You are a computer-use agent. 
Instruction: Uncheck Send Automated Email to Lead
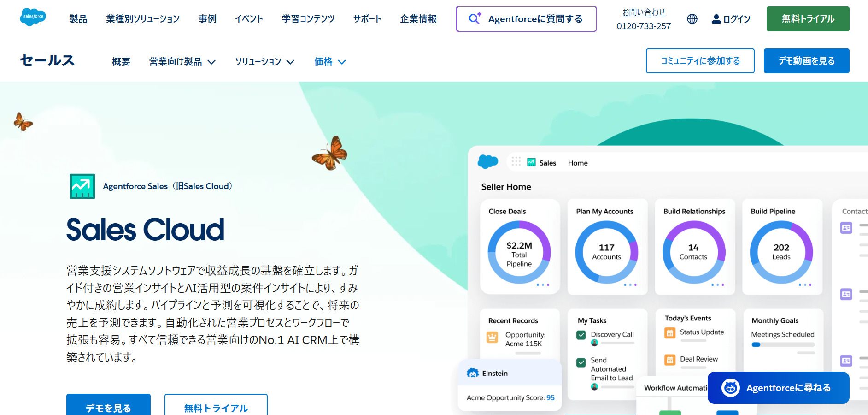[x=581, y=362]
